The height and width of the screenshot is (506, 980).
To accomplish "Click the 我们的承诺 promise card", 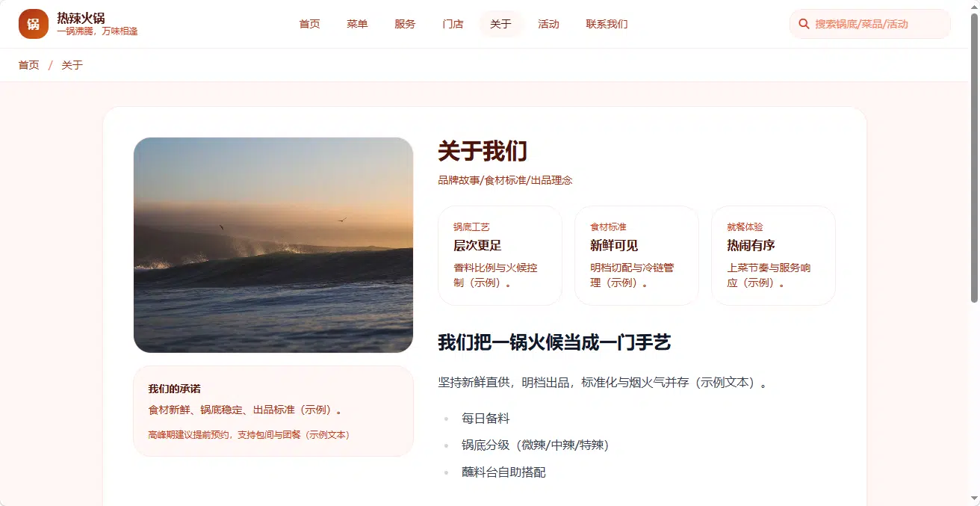I will pyautogui.click(x=273, y=411).
